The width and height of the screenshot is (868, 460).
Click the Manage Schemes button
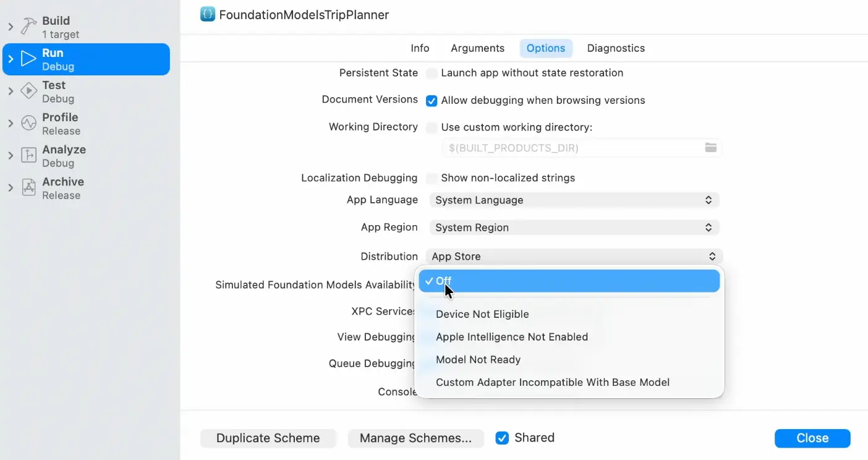tap(415, 438)
